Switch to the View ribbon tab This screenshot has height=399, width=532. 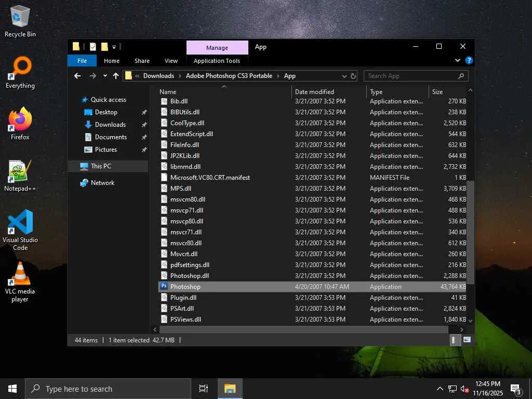[171, 61]
